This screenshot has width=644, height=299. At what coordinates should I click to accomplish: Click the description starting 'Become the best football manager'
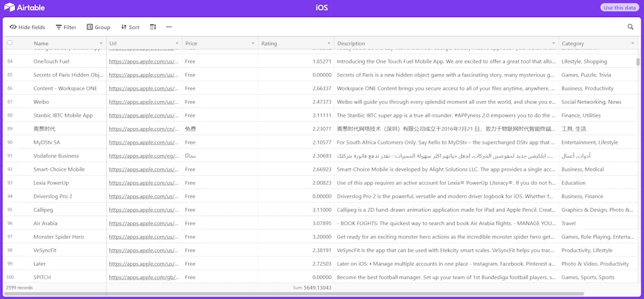pos(447,277)
